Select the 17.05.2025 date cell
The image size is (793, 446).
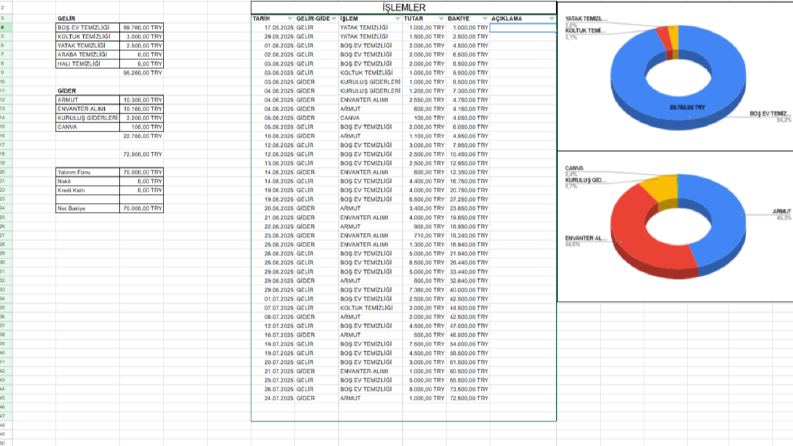(x=273, y=28)
